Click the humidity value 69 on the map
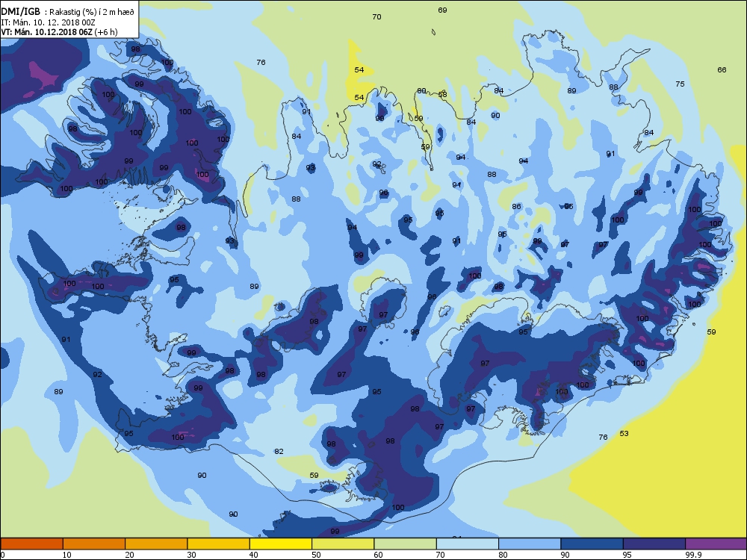Screen dimensions: 747x560 [x=442, y=10]
